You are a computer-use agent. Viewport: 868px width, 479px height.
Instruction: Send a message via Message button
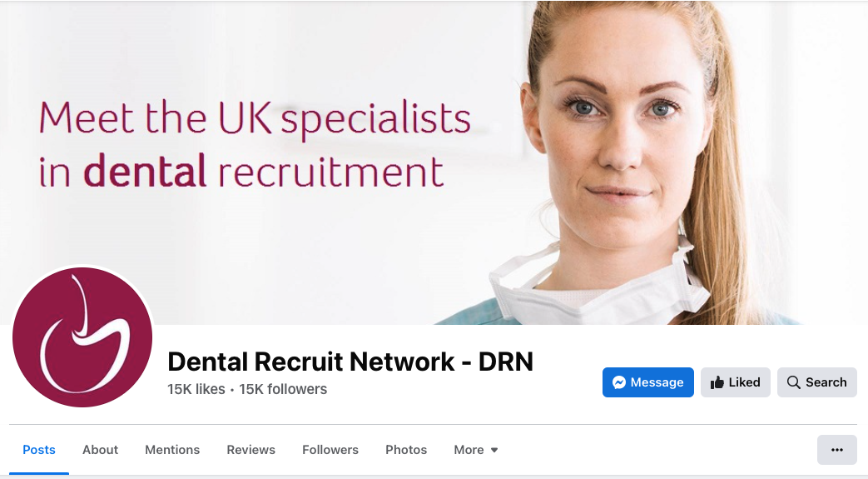pos(647,382)
